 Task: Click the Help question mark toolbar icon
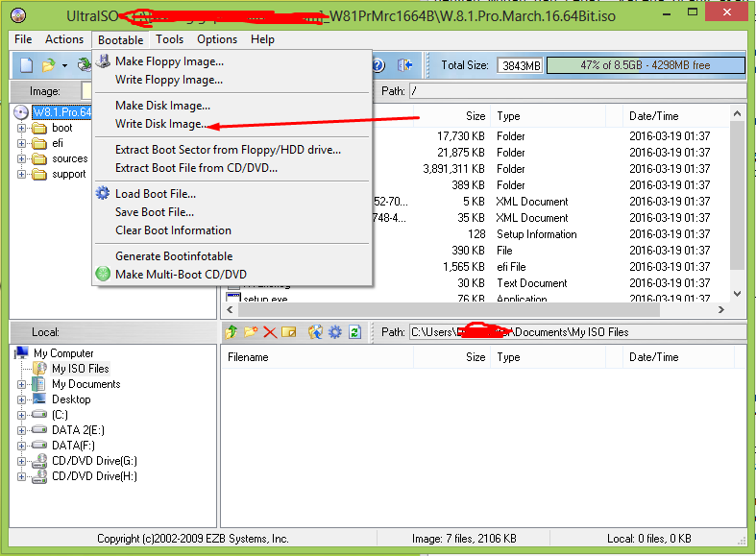tap(378, 65)
